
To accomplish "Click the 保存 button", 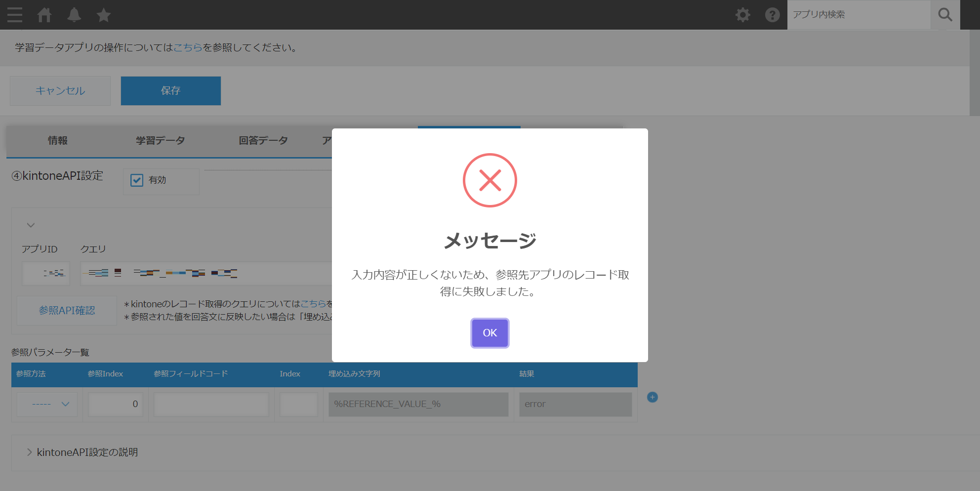I will (170, 91).
